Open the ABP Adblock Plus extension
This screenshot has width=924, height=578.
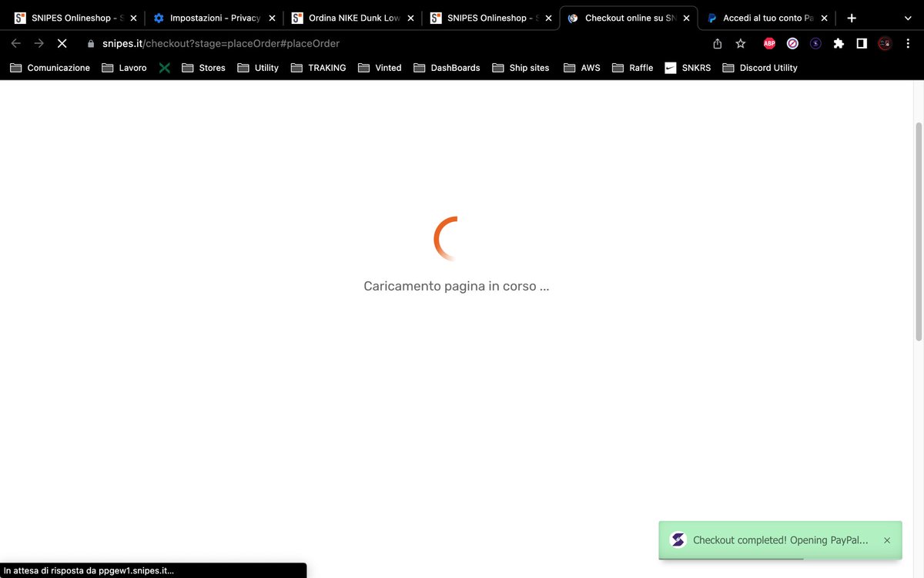[769, 44]
